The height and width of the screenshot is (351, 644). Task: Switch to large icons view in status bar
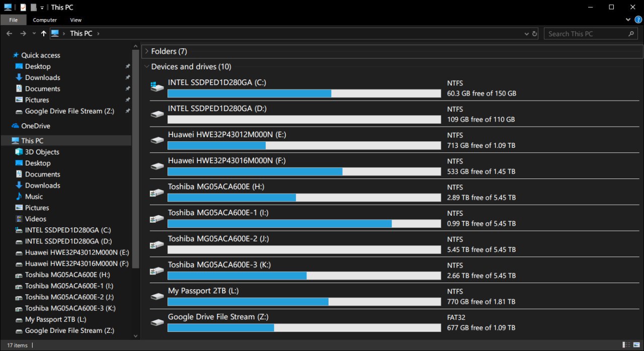click(x=635, y=345)
